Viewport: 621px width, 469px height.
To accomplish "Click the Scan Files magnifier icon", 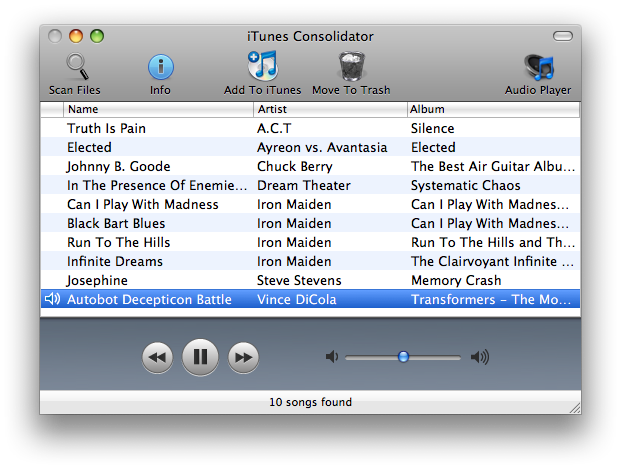I will [77, 67].
